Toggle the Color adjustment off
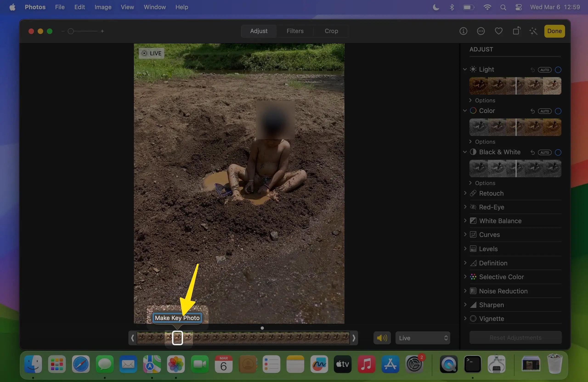 click(558, 111)
